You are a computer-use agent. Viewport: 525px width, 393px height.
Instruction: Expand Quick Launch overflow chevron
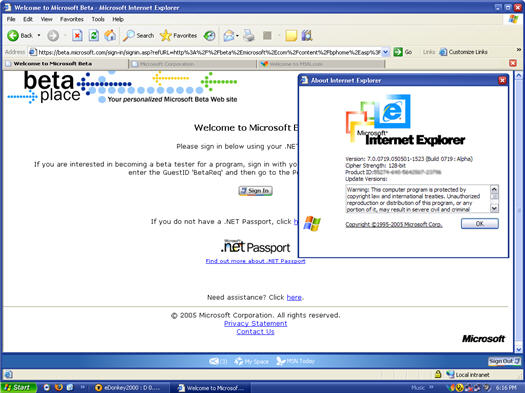(82, 387)
